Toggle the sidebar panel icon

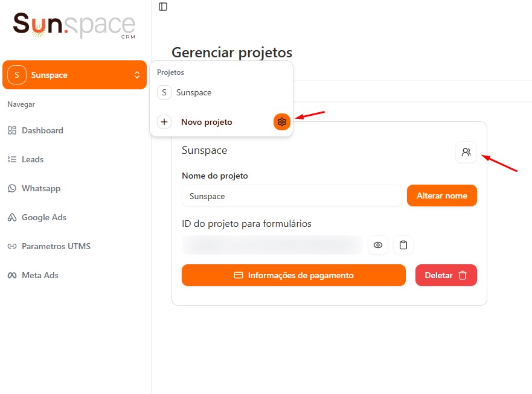pyautogui.click(x=163, y=7)
